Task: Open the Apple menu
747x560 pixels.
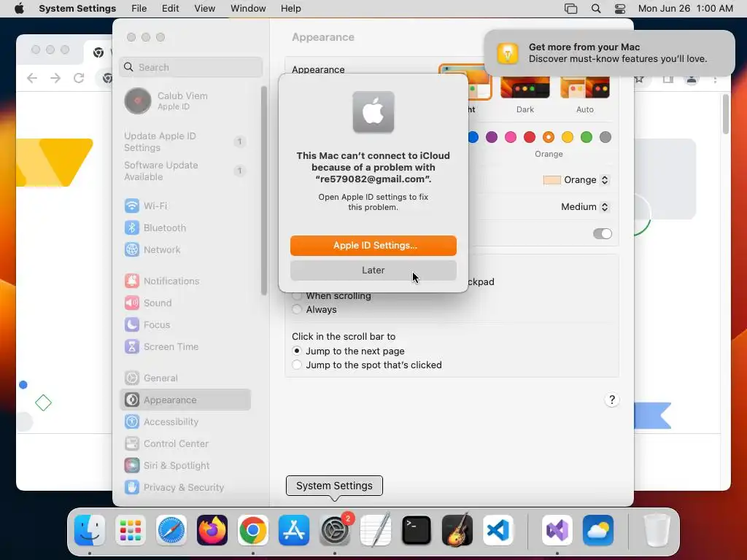Action: [19, 9]
